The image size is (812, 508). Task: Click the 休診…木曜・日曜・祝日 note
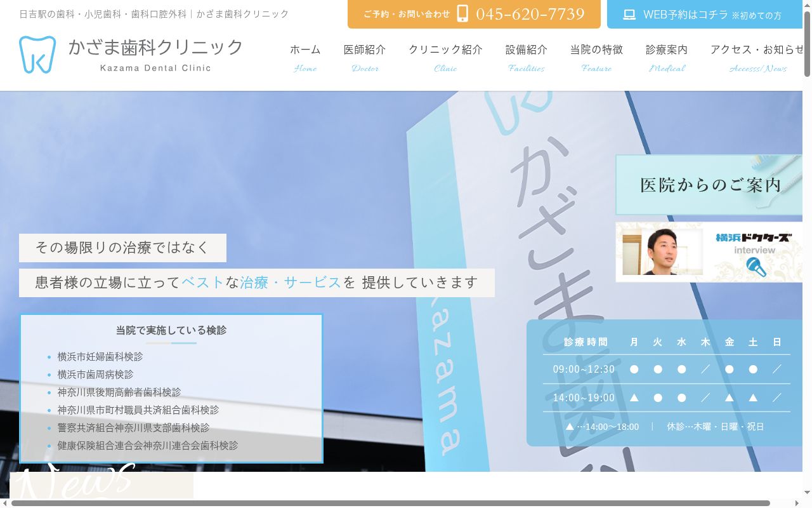716,427
